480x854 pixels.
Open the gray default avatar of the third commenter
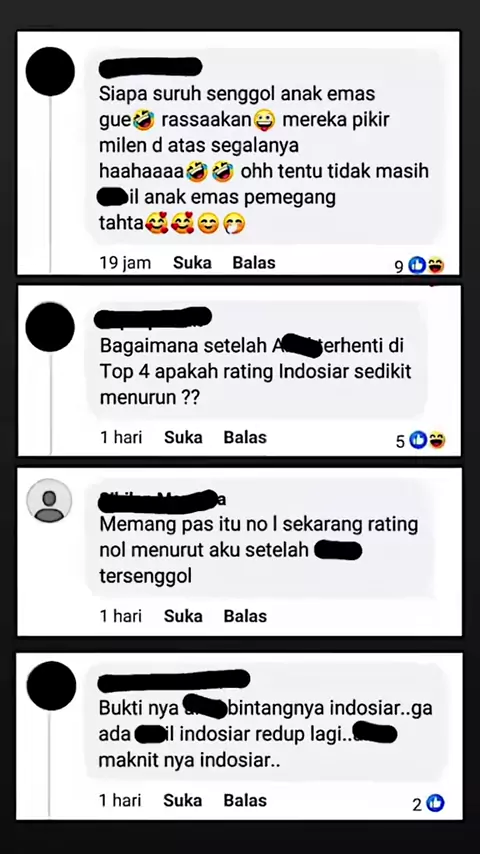[49, 501]
